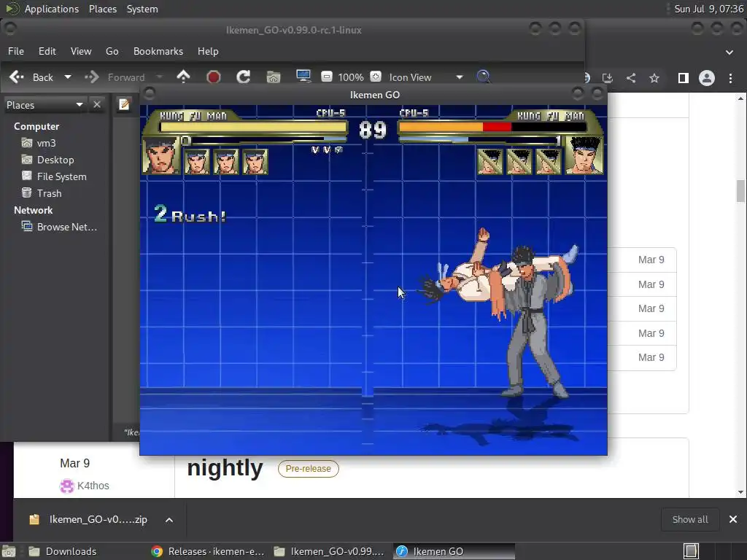Switch to Ikemen_GO-v0.99 folder taskbar window
The image size is (747, 560).
coord(330,551)
